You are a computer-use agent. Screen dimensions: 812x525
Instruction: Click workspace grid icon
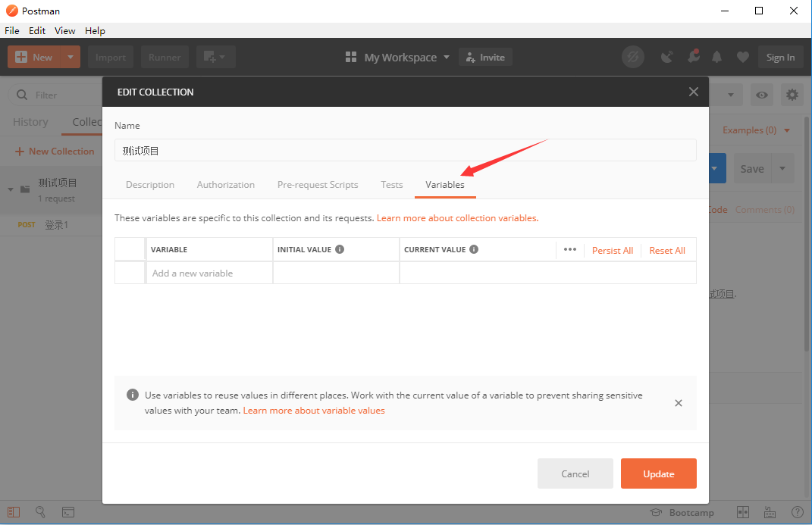(x=350, y=57)
